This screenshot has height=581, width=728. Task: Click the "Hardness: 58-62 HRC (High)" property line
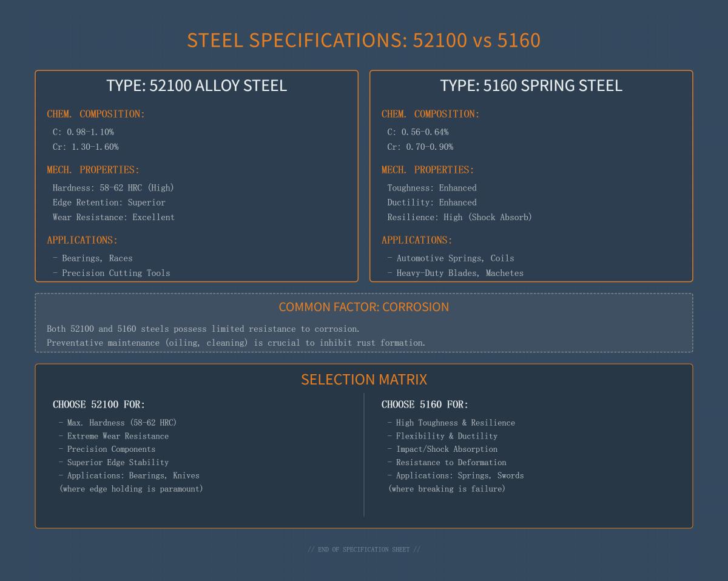coord(113,188)
